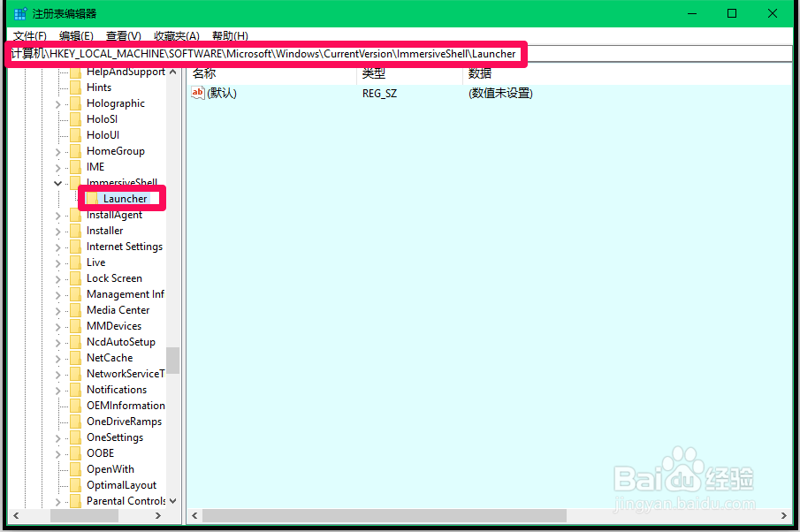The image size is (800, 532).
Task: Click the tree pane scroll up arrow
Action: click(173, 72)
